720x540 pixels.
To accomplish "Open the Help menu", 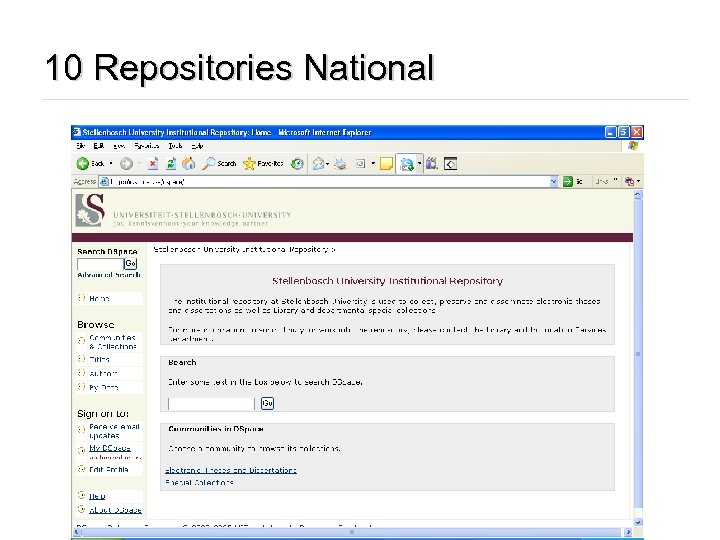I will pos(197,146).
